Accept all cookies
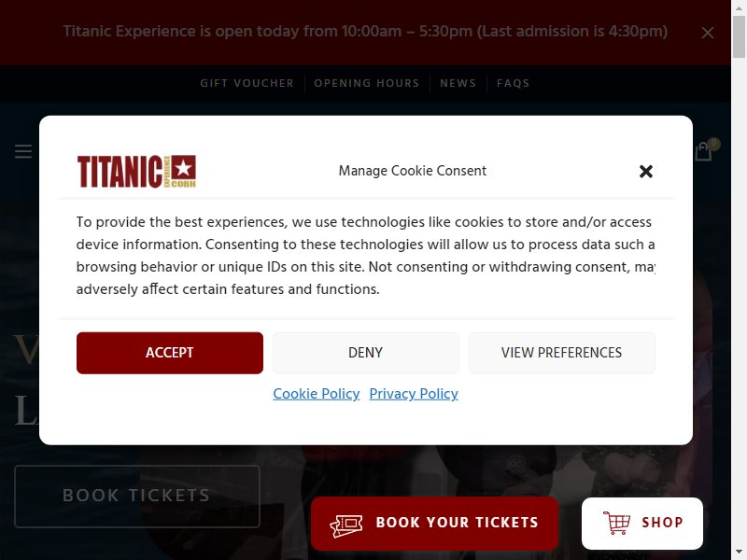This screenshot has width=747, height=560. pyautogui.click(x=170, y=353)
